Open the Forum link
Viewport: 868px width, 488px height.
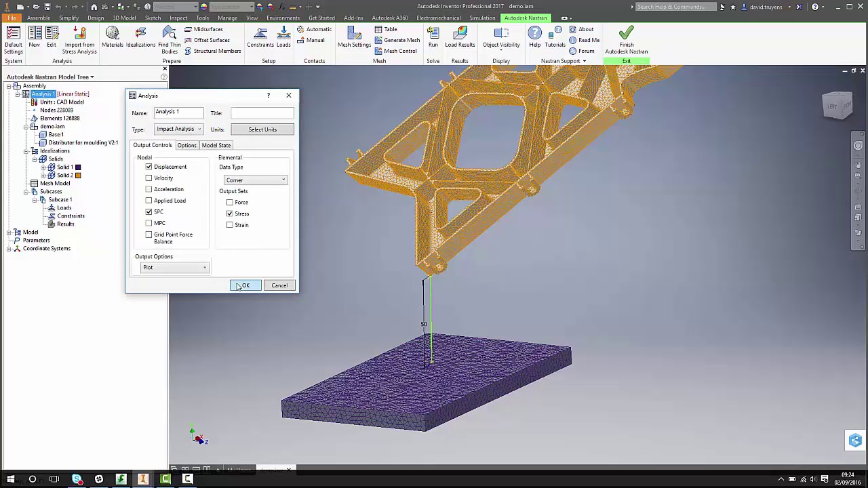[582, 51]
